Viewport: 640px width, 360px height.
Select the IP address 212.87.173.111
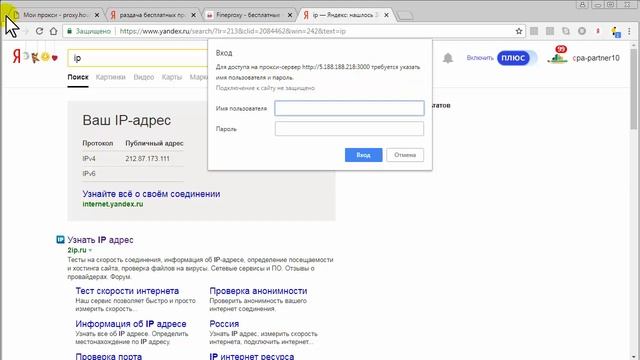tap(147, 159)
